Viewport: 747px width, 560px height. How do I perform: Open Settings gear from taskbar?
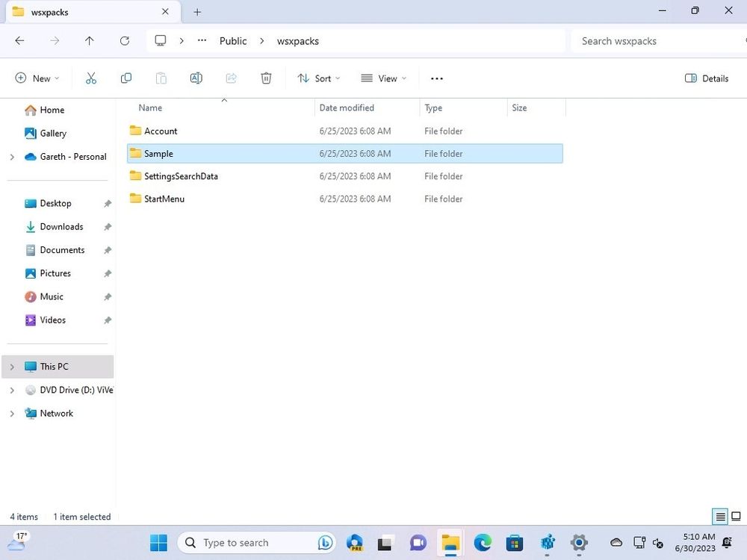[x=579, y=543]
